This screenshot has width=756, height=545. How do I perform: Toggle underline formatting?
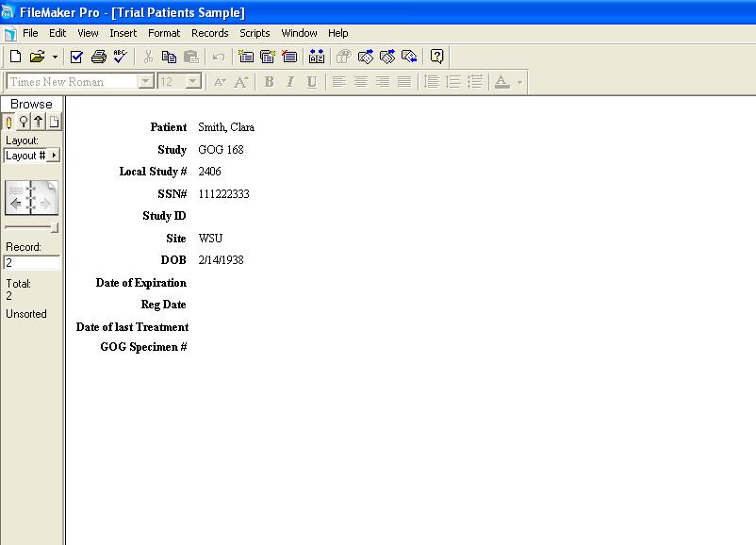[x=312, y=82]
